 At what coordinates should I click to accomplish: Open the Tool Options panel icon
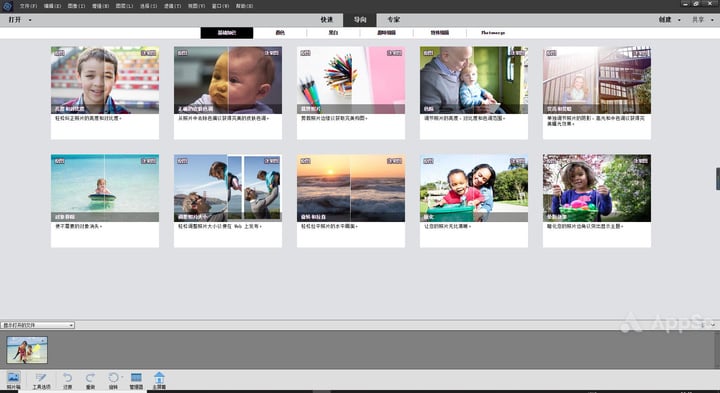pos(41,381)
